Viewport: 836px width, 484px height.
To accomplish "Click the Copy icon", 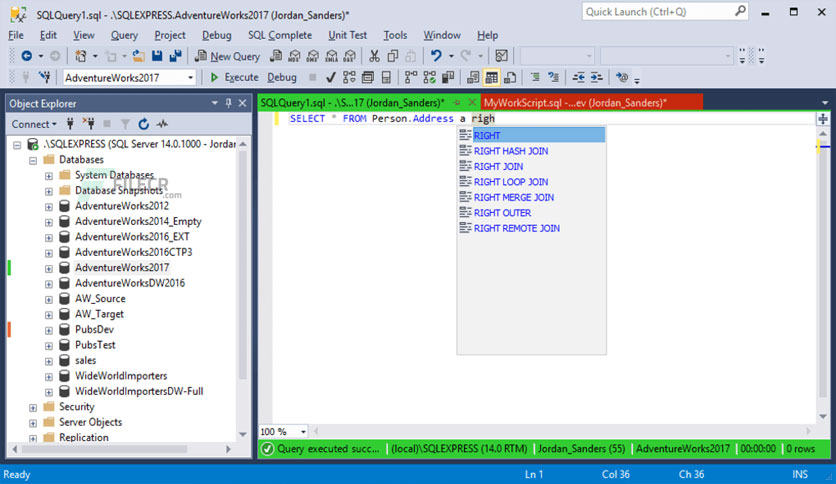I will pyautogui.click(x=393, y=56).
